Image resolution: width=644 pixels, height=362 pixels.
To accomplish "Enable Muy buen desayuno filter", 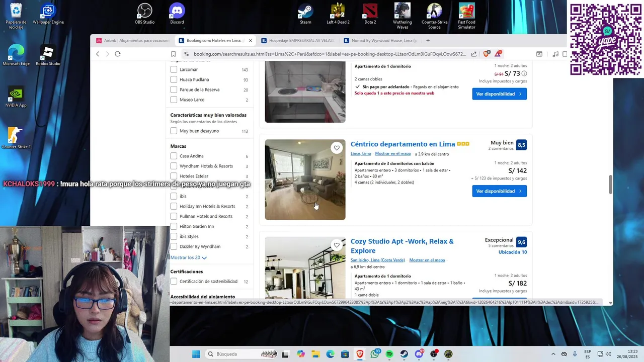I will tap(174, 131).
